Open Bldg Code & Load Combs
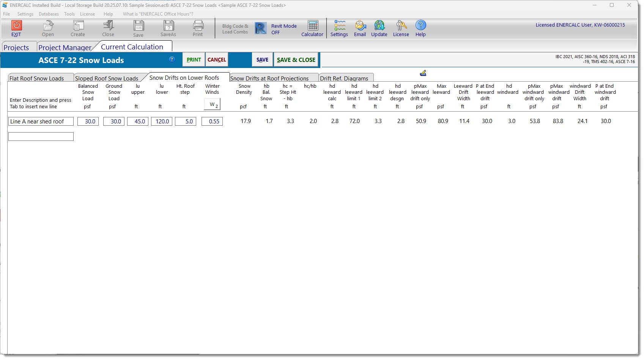 (x=235, y=29)
